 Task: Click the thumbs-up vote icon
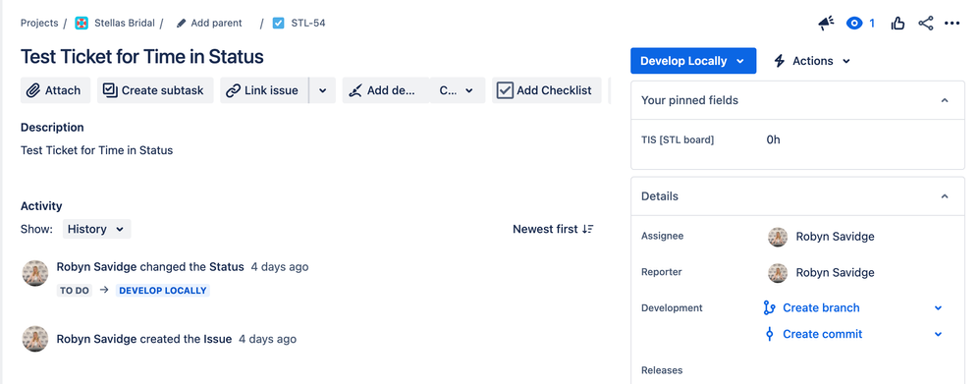[898, 24]
